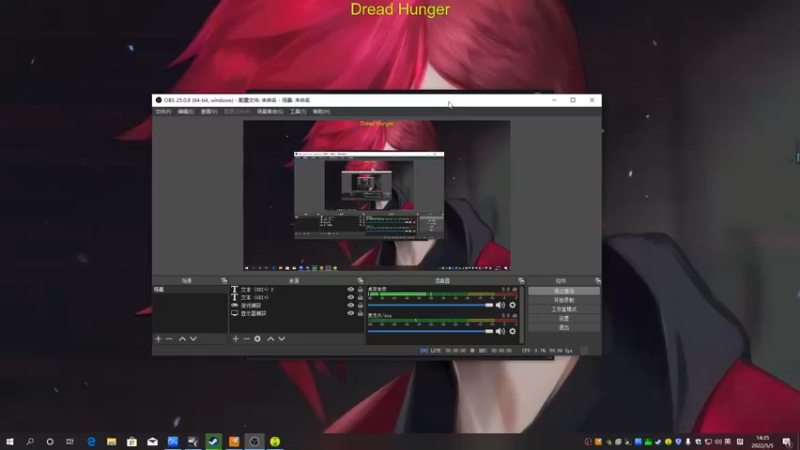The width and height of the screenshot is (800, 450).
Task: Undock the 混音器 Mixer panel
Action: 521,281
